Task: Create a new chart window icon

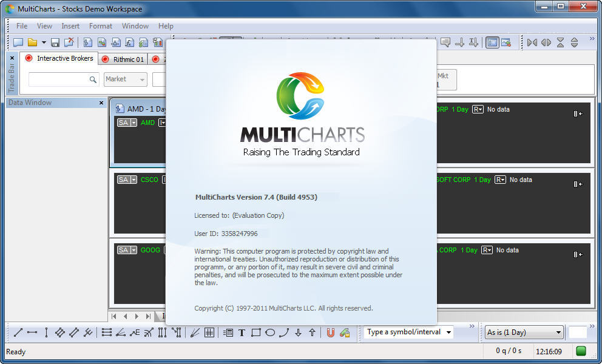Action: (87, 42)
